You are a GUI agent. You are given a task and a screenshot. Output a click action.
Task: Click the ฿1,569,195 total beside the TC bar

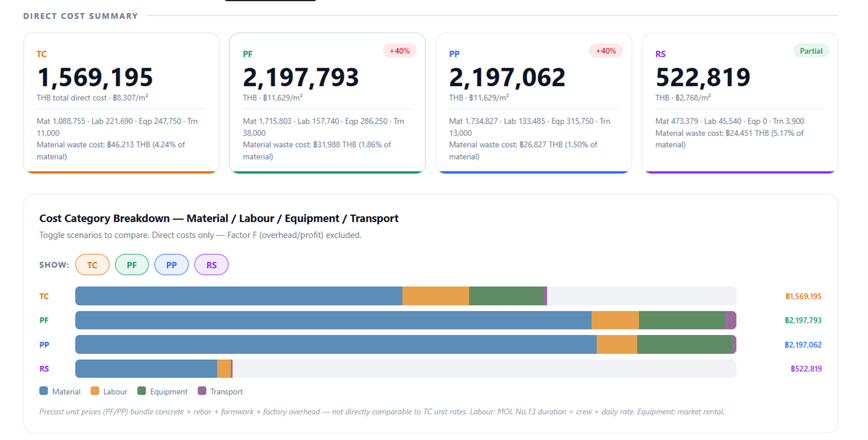coord(803,296)
